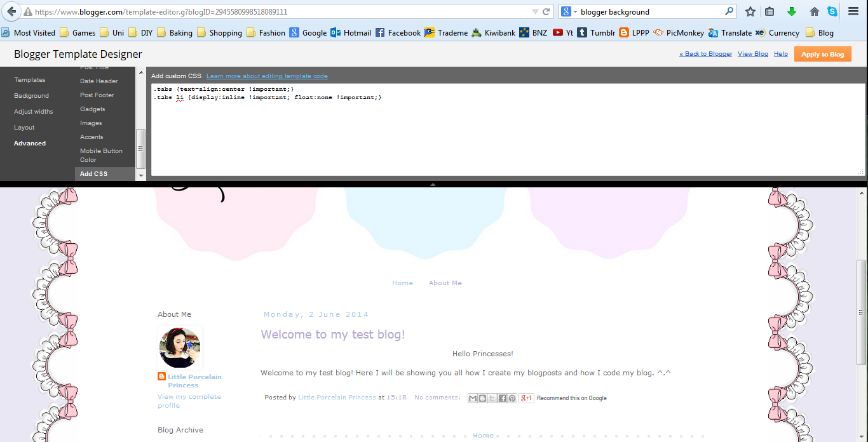
Task: Open the LPPP blogger bookmark
Action: click(x=634, y=33)
